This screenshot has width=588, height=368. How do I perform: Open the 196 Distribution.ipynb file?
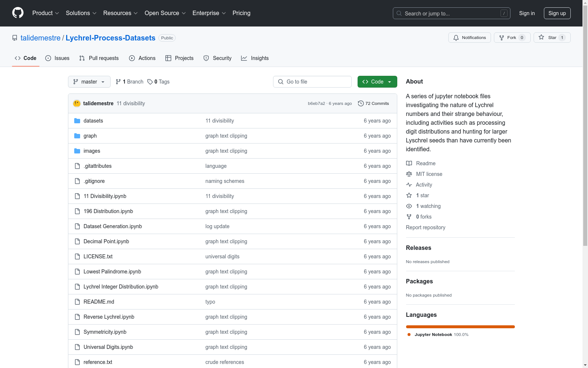108,211
